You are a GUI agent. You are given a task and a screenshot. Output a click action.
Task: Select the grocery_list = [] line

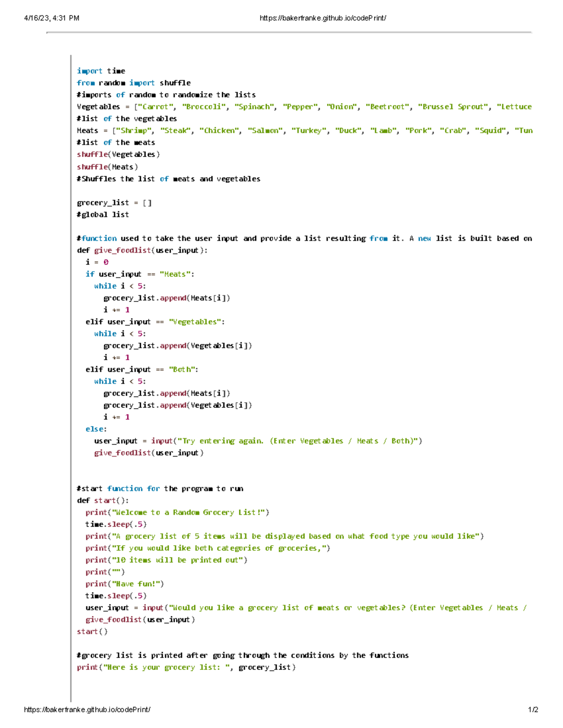(x=114, y=202)
